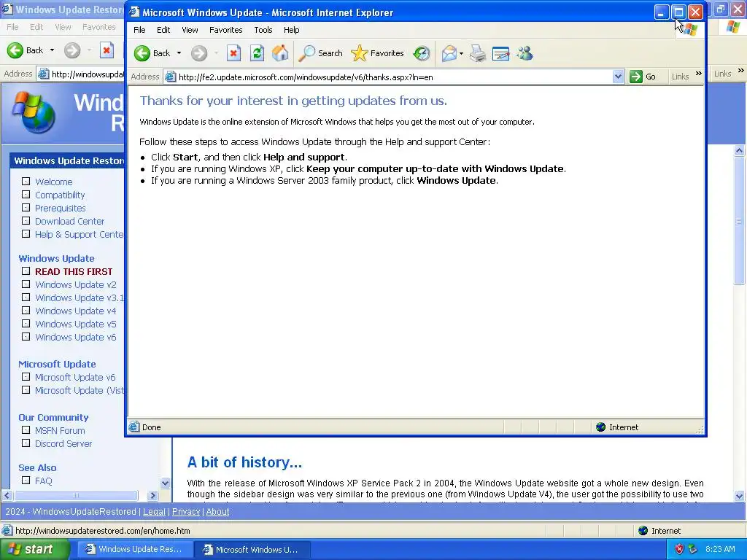Click the Refresh icon in front IE toolbar

[x=258, y=53]
